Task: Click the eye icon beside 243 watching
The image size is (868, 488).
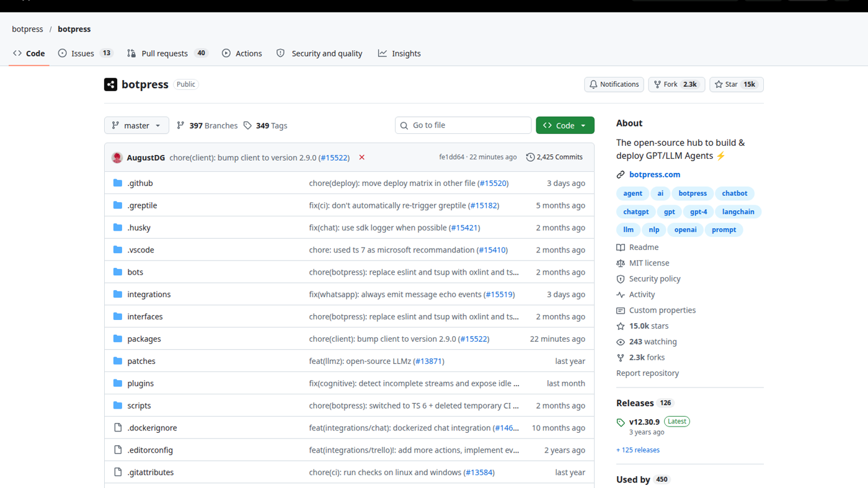Action: 621,342
